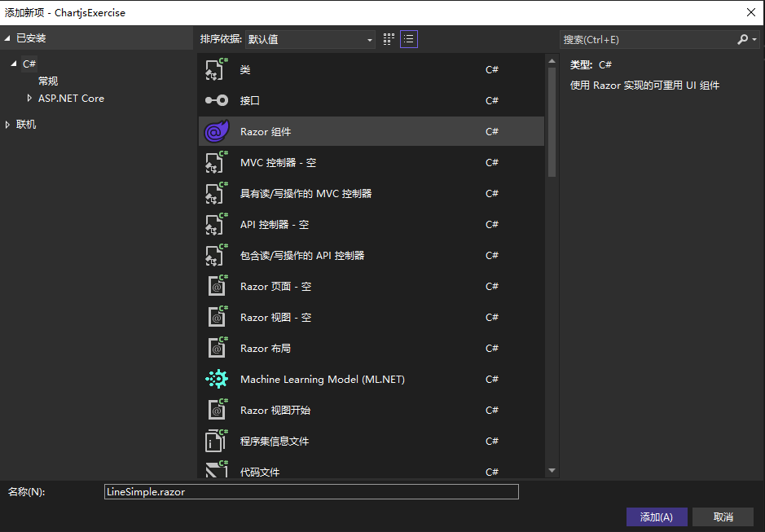Select '具有读/写操作的 MVC 控制器' text
The width and height of the screenshot is (765, 532).
pyautogui.click(x=306, y=194)
